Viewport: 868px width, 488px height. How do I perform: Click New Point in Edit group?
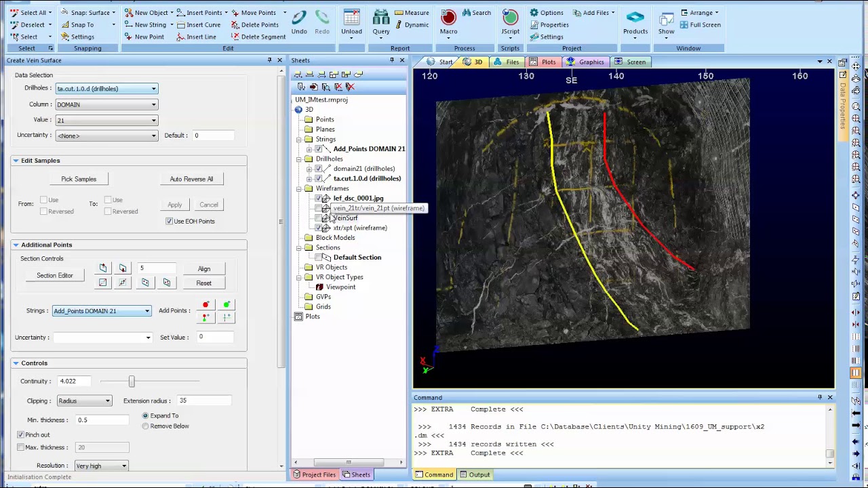point(144,37)
